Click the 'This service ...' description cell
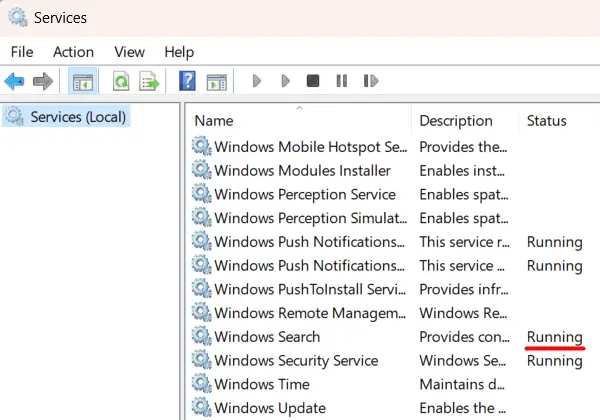Screen dimensions: 600x420 (x=461, y=265)
